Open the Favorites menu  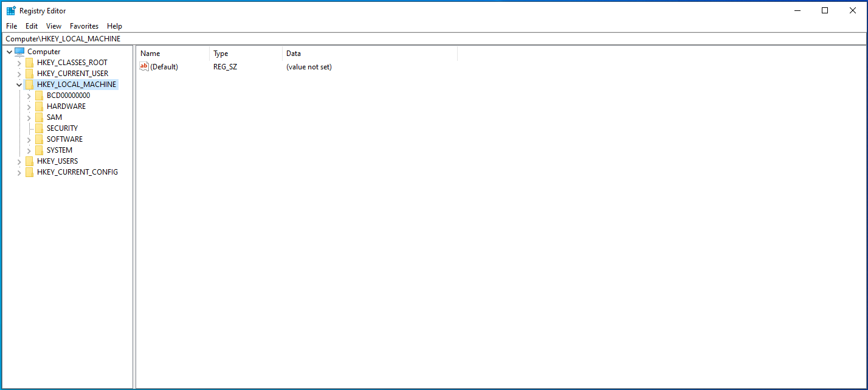point(84,26)
